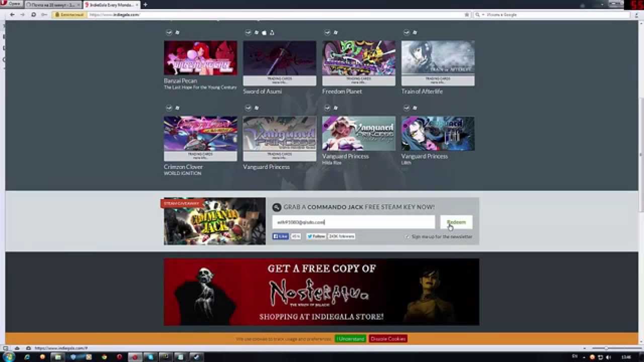Click Steam icon above Sword of Asumi
Screen dimensions: 644x362
[248, 32]
